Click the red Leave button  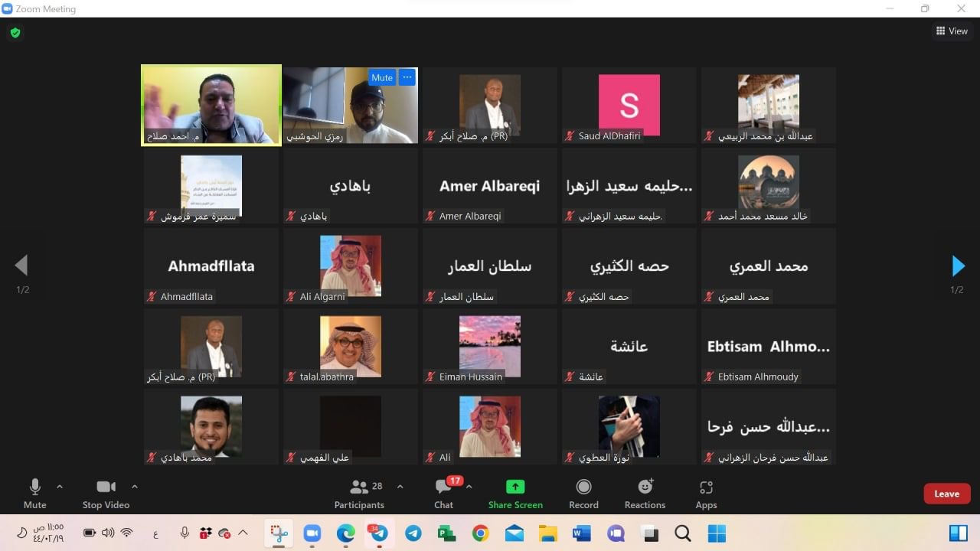[x=946, y=494]
